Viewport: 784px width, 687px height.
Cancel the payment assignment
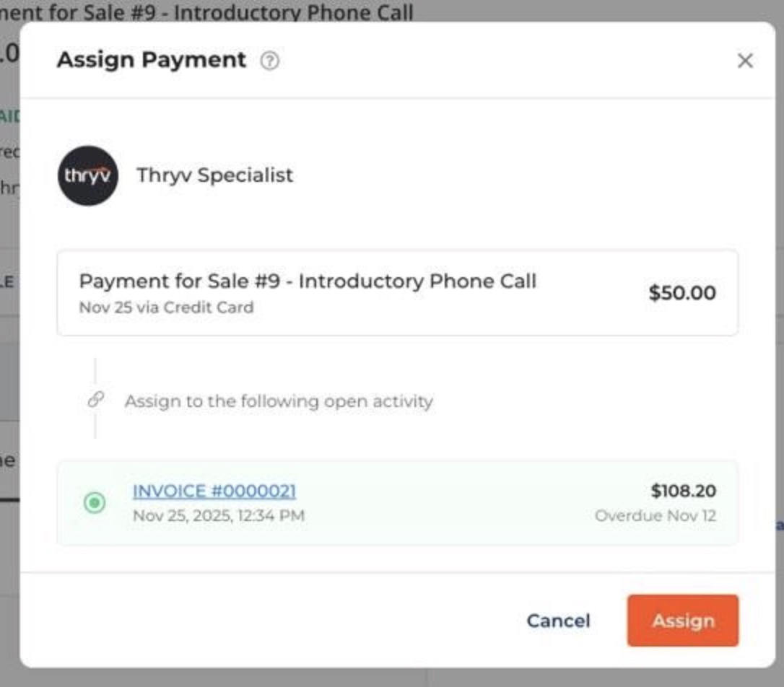click(558, 621)
